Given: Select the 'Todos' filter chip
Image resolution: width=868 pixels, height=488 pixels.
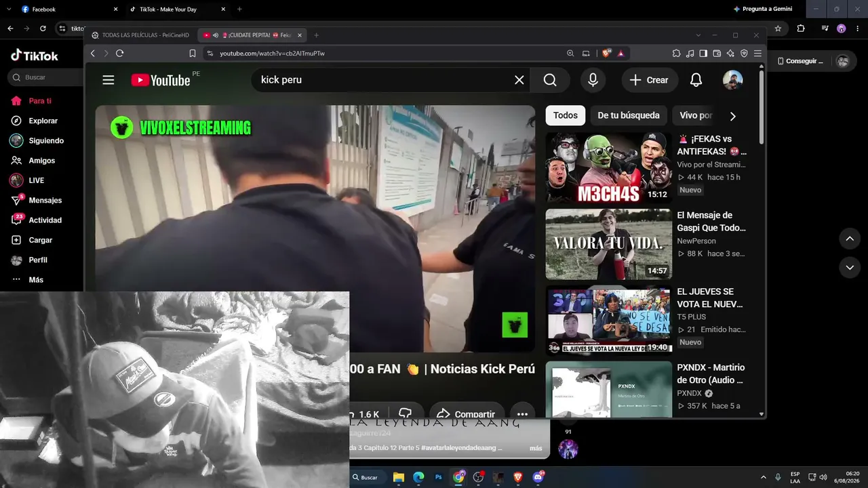Looking at the screenshot, I should [566, 116].
